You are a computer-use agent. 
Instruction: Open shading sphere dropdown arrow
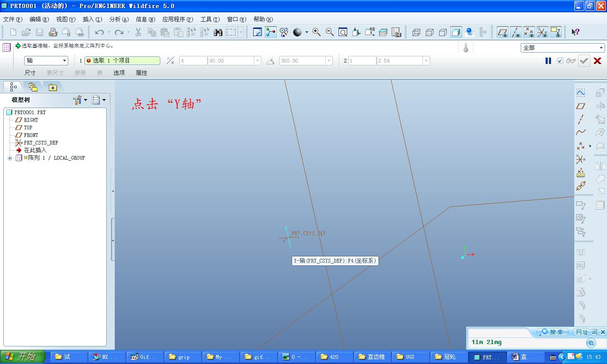point(306,32)
